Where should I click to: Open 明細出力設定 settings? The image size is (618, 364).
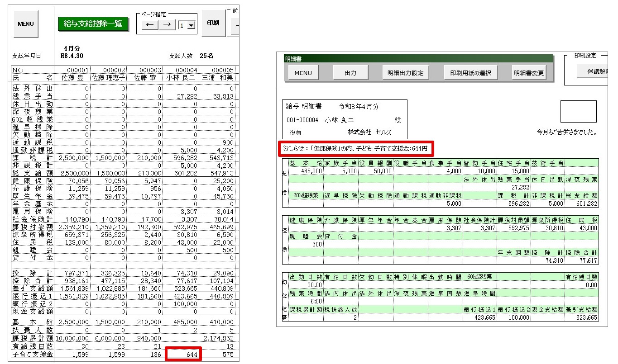point(405,72)
